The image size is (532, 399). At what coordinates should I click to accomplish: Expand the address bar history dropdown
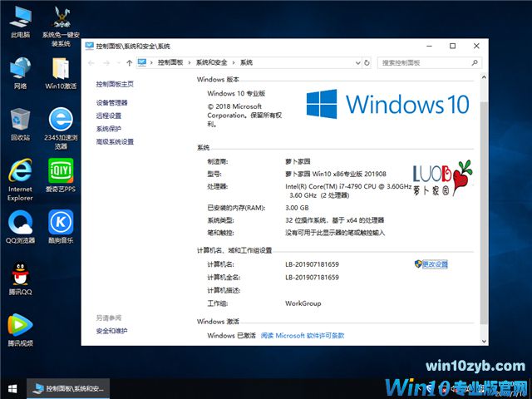(358, 63)
